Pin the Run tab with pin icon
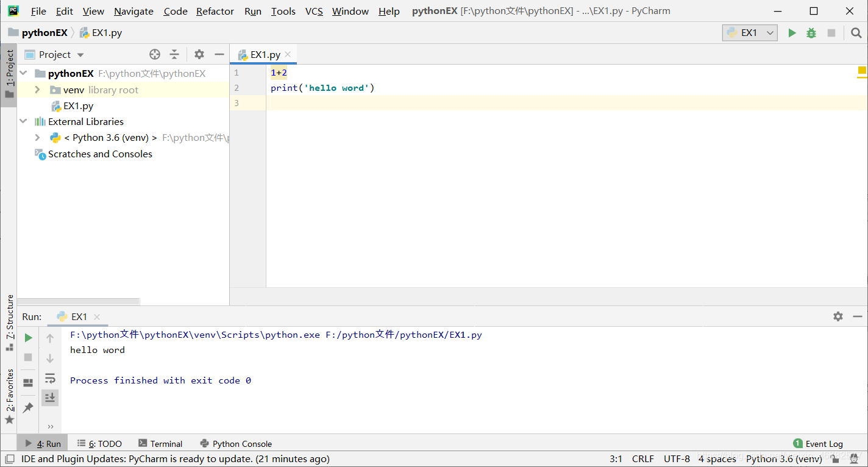 (x=28, y=408)
